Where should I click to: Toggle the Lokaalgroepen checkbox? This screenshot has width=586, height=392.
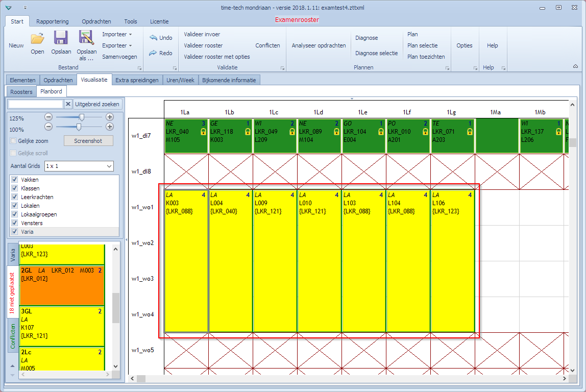pyautogui.click(x=15, y=214)
